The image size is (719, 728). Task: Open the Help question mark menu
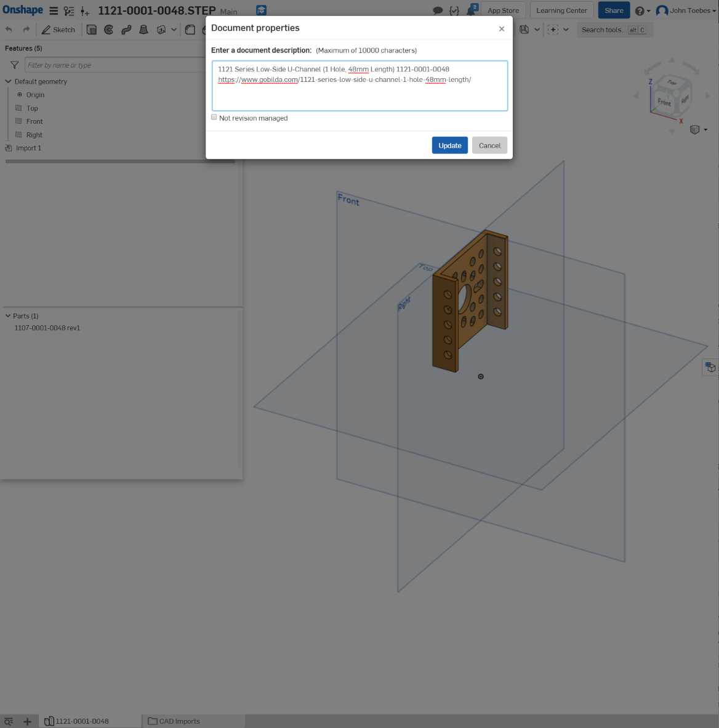coord(643,10)
